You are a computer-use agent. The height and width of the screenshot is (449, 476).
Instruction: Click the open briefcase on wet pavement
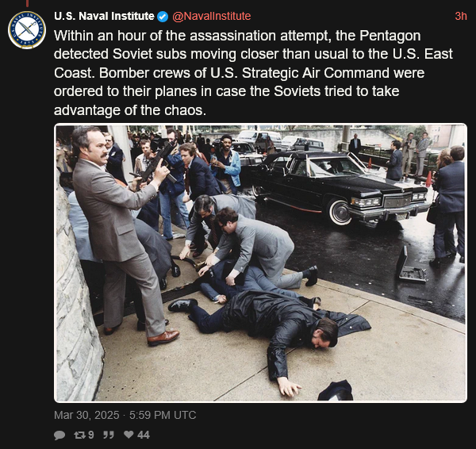(411, 265)
